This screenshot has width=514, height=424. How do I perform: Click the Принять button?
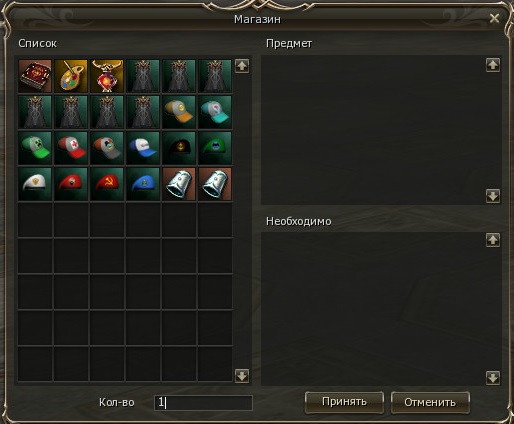coord(344,402)
